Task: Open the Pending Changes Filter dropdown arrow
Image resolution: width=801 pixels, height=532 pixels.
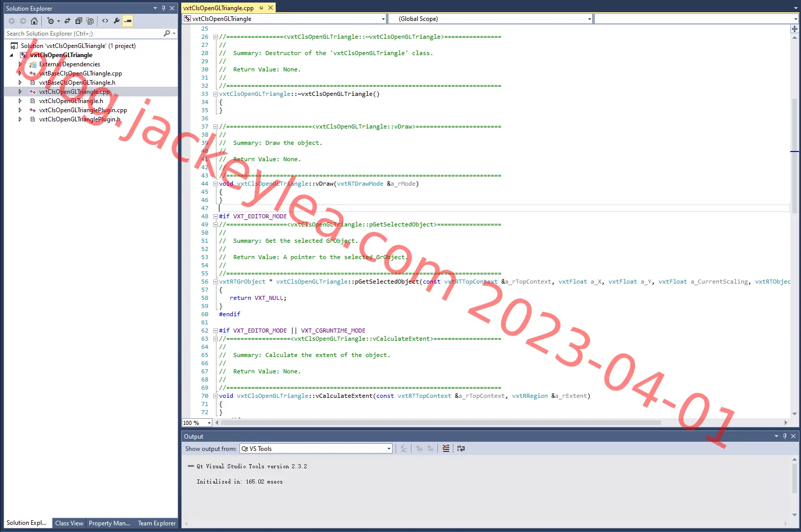Action: 59,21
